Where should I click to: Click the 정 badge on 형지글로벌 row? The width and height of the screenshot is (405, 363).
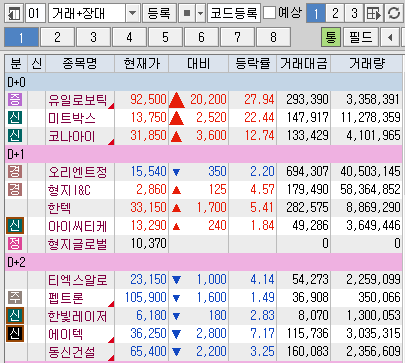(15, 244)
